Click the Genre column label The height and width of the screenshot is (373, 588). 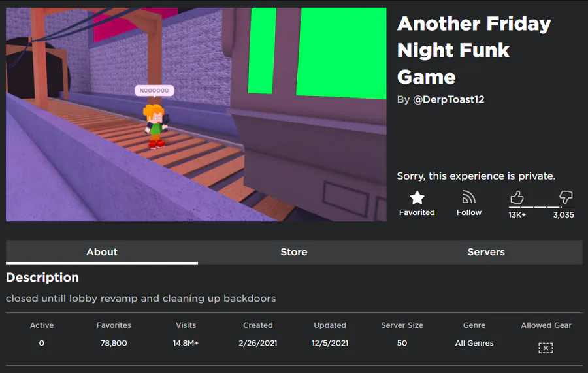474,325
